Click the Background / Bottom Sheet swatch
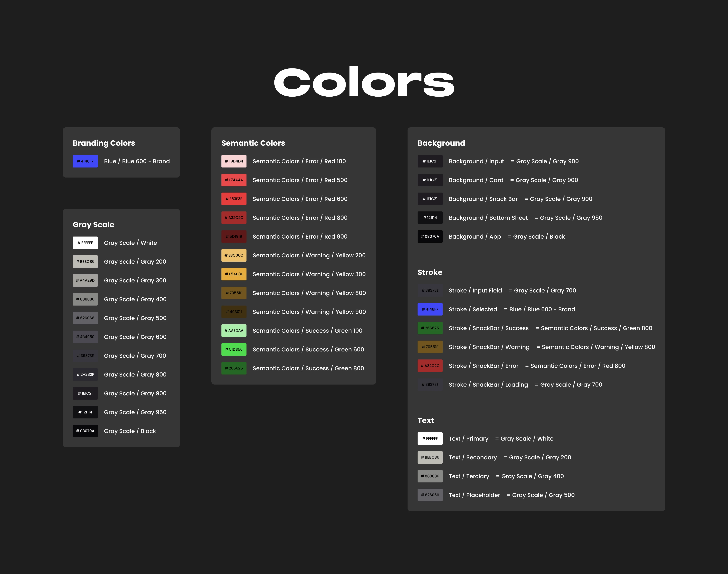The width and height of the screenshot is (728, 574). coord(430,218)
